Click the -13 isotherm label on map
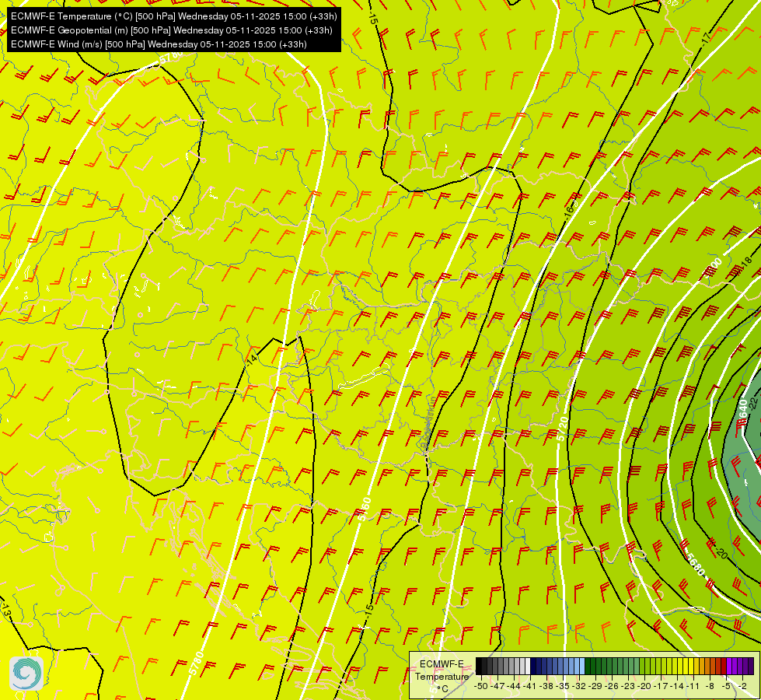761x700 pixels. (5, 611)
